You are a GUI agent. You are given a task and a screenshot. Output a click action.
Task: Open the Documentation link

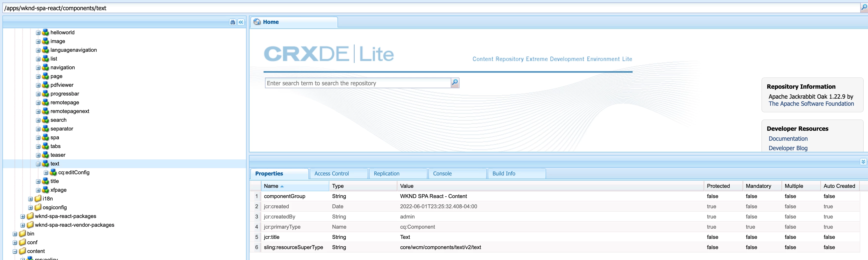click(x=788, y=139)
